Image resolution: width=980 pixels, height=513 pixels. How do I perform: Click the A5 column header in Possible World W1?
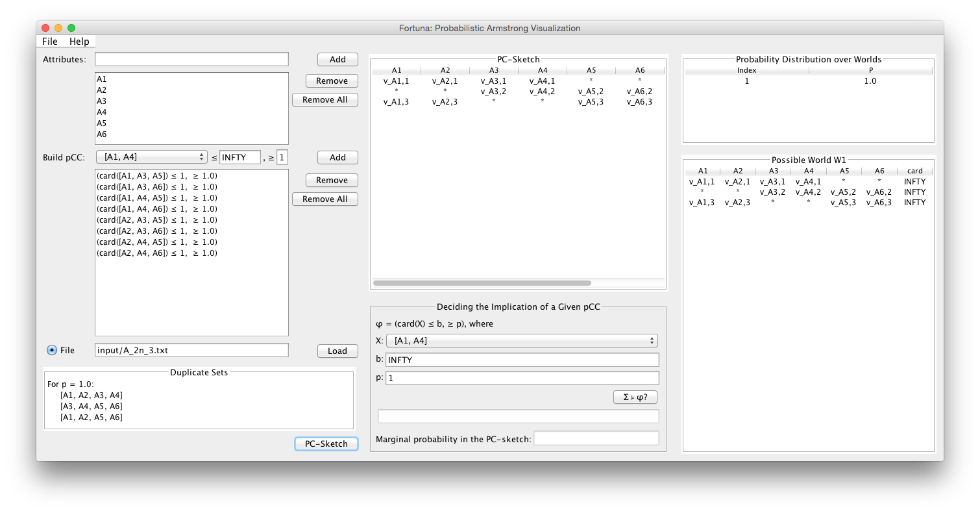point(844,171)
